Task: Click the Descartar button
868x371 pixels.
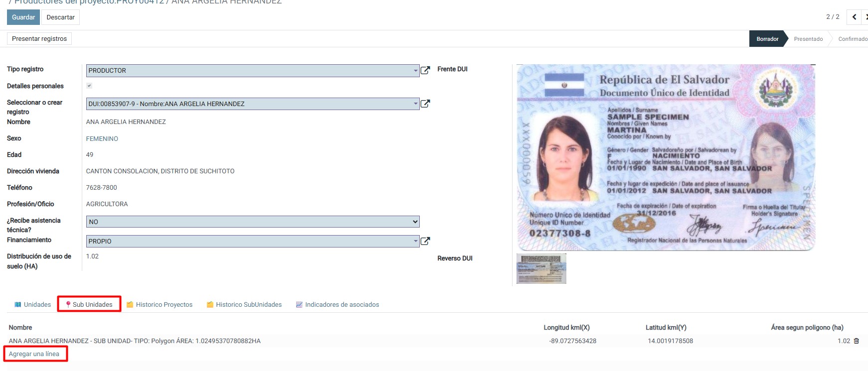Action: point(60,17)
